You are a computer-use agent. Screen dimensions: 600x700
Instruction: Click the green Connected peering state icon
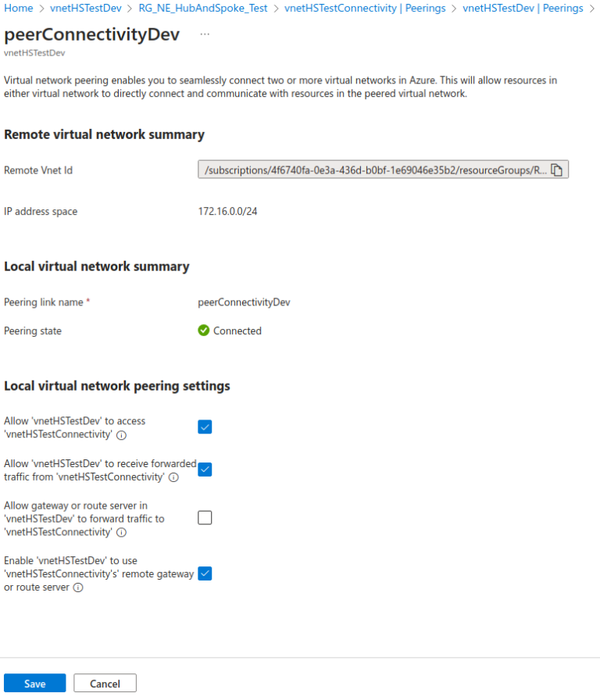pos(202,330)
